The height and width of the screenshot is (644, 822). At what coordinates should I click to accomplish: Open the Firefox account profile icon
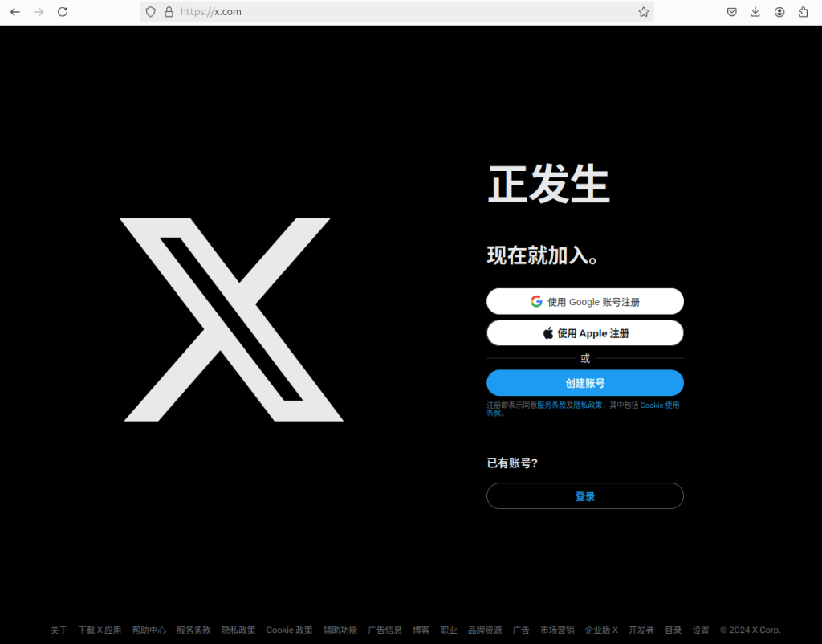tap(779, 12)
